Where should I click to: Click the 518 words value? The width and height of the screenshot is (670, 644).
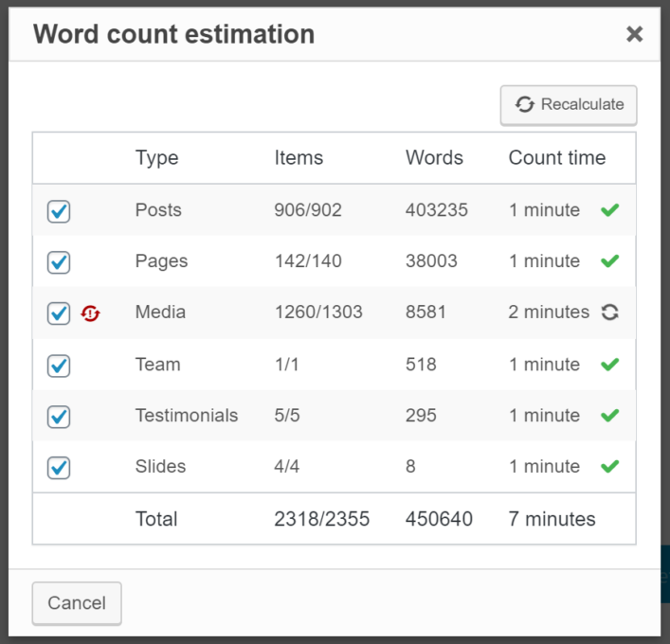point(421,365)
